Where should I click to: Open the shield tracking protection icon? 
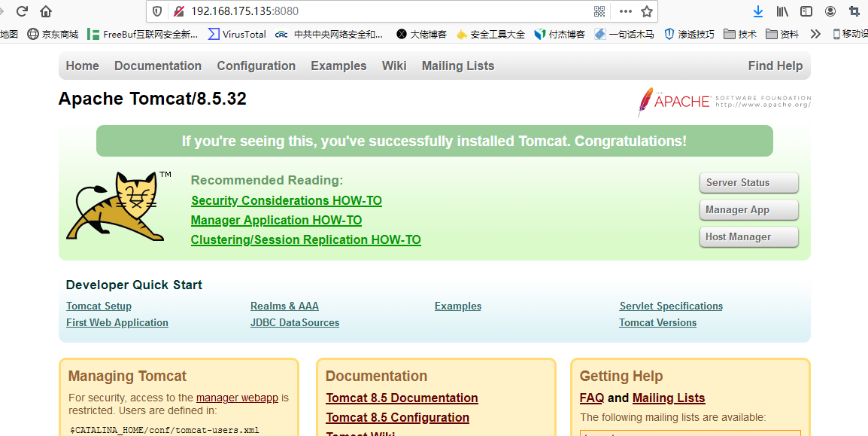[157, 11]
